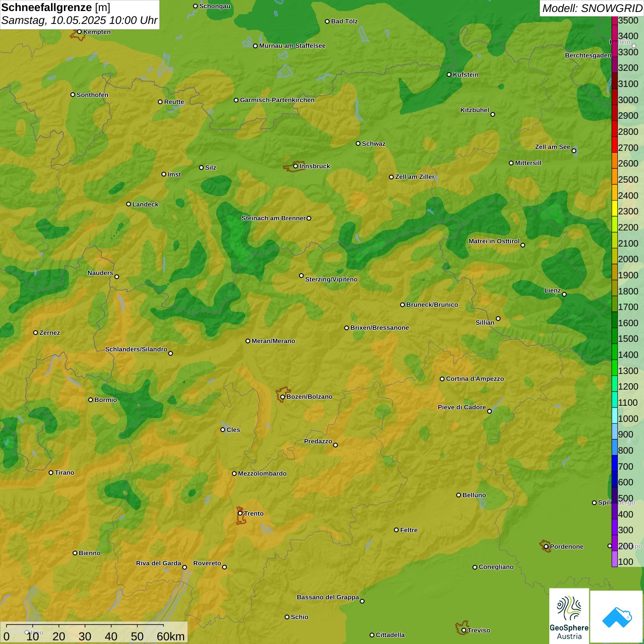Click the GeoSphere Austria logo
The image size is (644, 644).
(x=569, y=616)
